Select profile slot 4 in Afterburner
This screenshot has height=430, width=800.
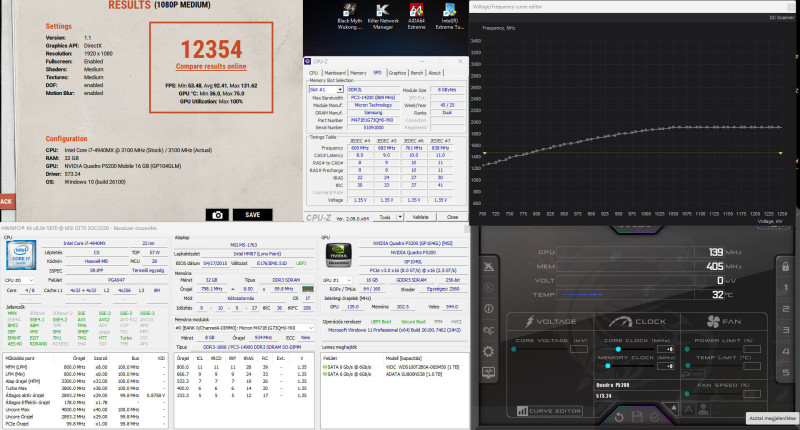(785, 351)
